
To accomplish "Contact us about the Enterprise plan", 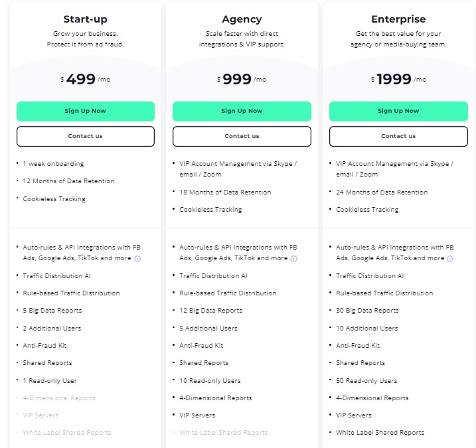I will [x=398, y=136].
